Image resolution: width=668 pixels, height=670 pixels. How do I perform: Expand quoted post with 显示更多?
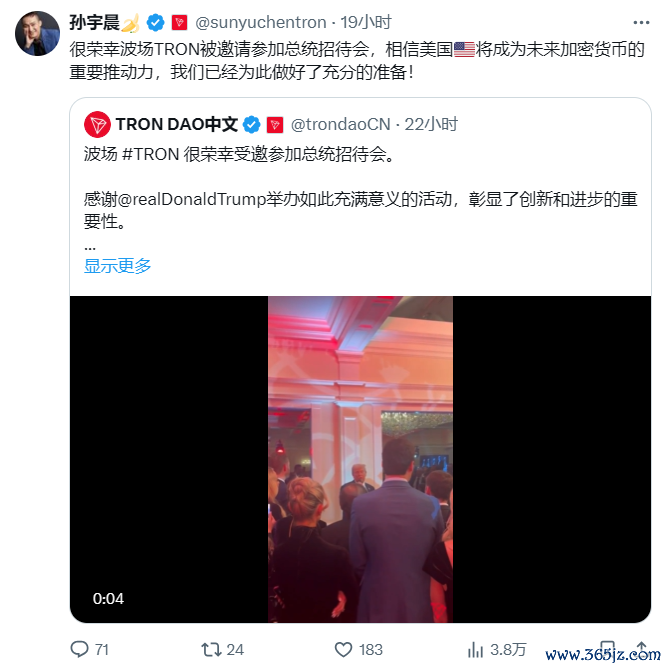(x=118, y=266)
